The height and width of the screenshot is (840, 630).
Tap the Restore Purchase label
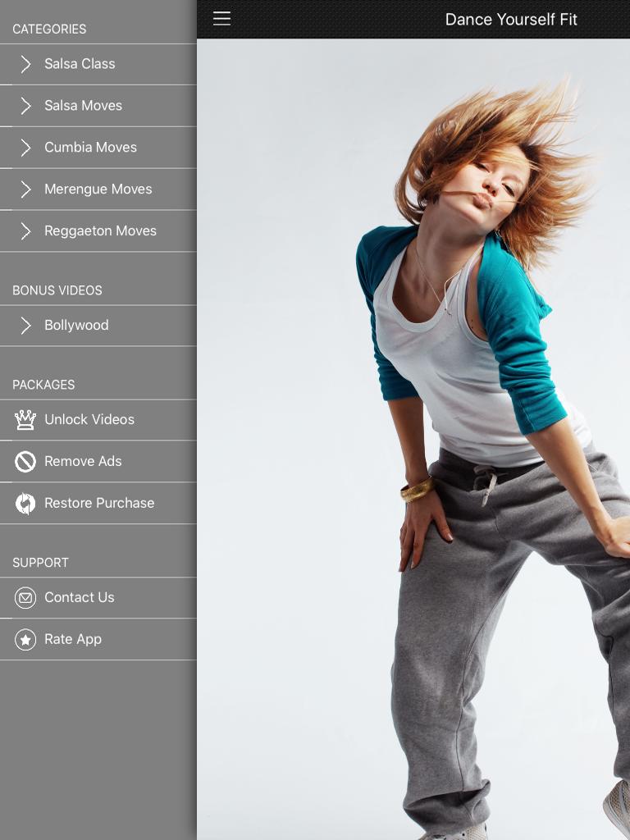(99, 503)
